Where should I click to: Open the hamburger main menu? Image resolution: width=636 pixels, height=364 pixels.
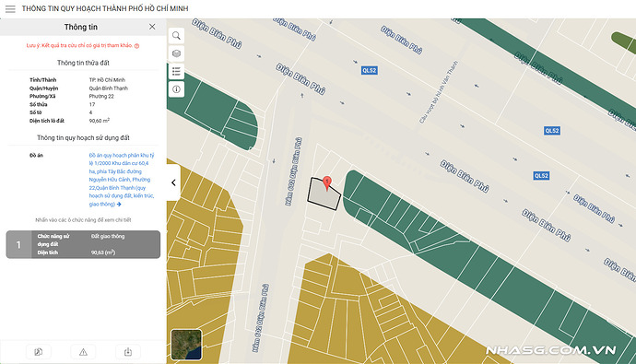tap(10, 8)
